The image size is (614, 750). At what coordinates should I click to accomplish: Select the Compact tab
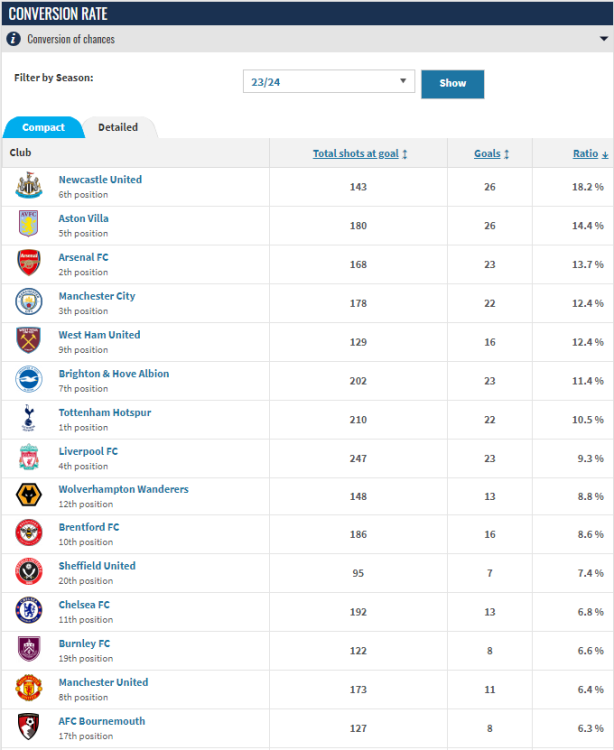pos(44,128)
